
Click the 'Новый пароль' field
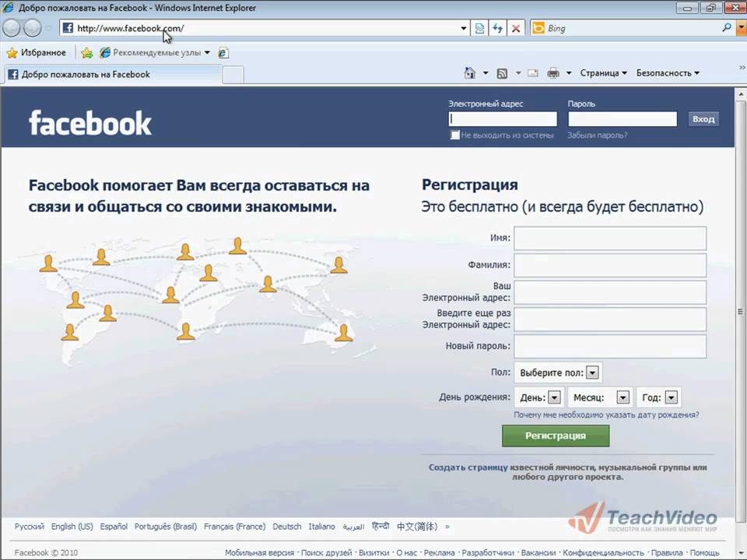[610, 346]
